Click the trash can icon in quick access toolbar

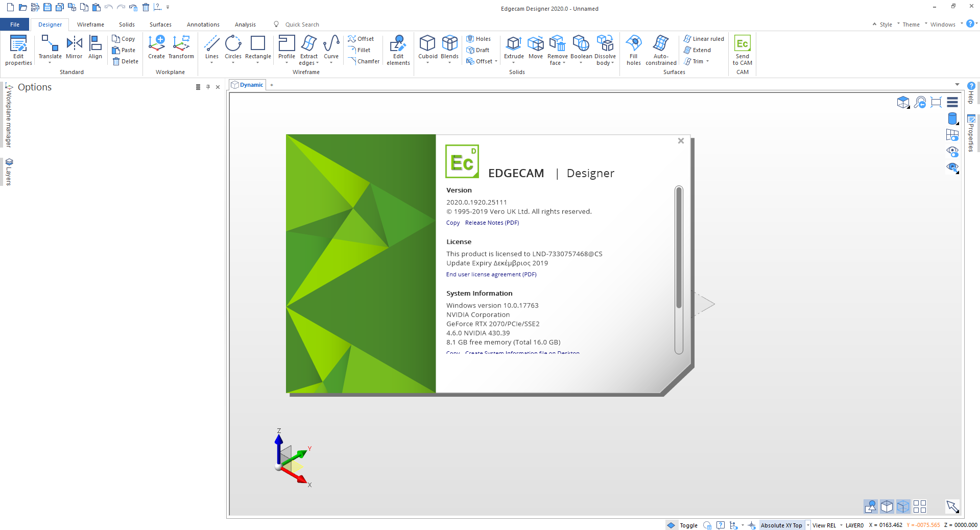(x=146, y=7)
